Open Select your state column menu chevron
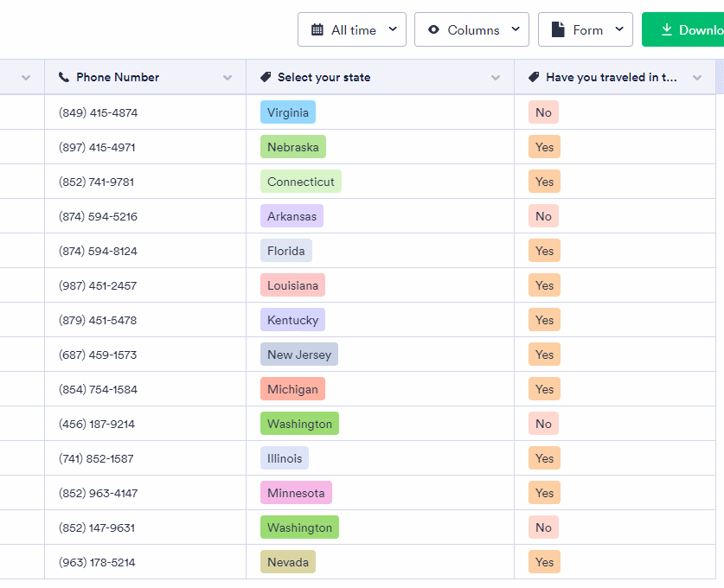Viewport: 724px width, 588px height. (x=496, y=78)
